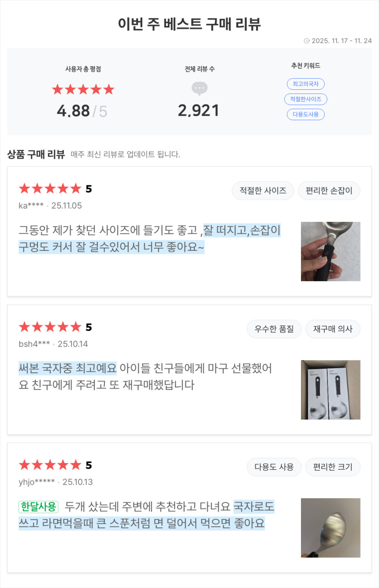Click the 재구매 의사 review tag
The image size is (379, 588).
tap(333, 329)
